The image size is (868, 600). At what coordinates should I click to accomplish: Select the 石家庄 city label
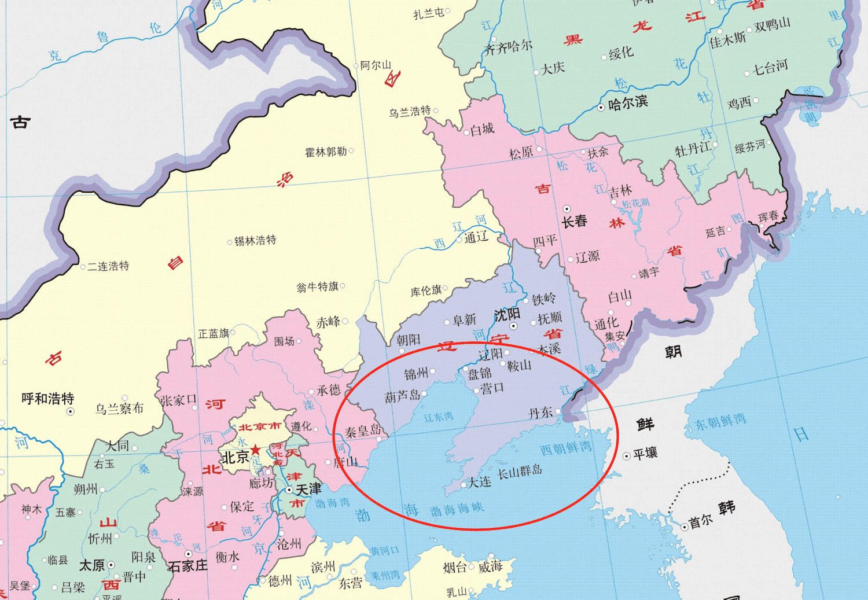[x=188, y=566]
